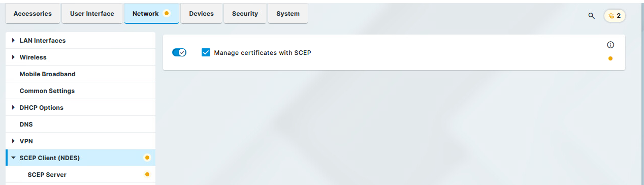Expand the LAN Interfaces tree node
This screenshot has height=185, width=644.
pos(13,40)
